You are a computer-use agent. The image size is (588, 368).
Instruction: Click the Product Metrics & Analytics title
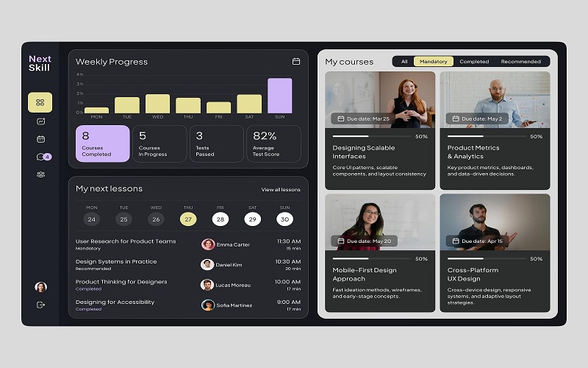(x=473, y=152)
